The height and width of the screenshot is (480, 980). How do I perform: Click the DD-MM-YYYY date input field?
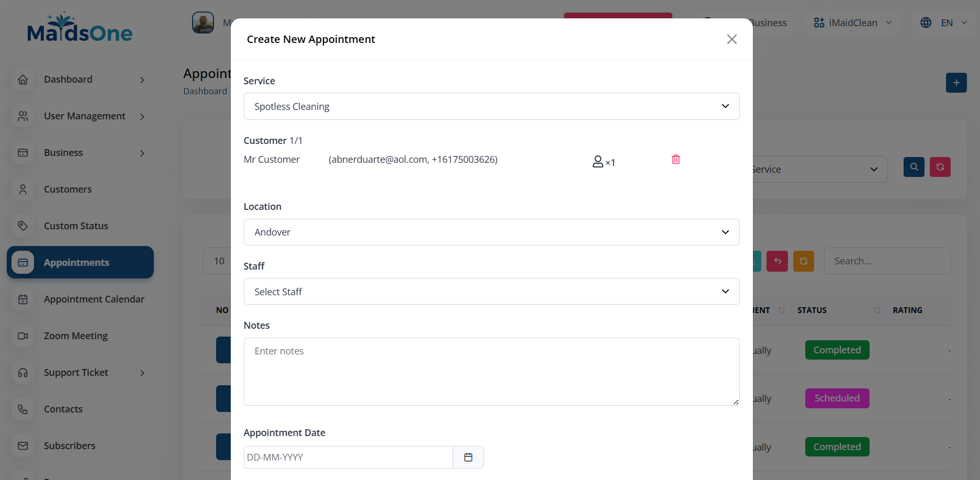(348, 457)
